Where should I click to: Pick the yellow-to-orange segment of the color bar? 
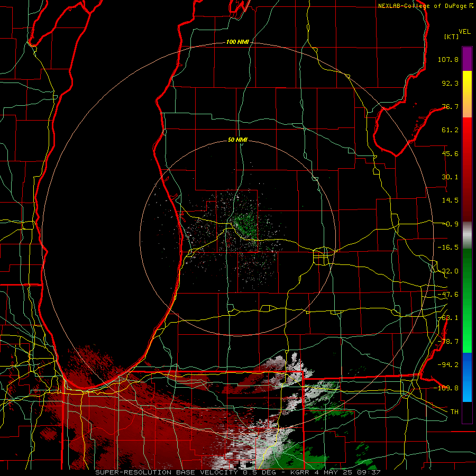467,94
